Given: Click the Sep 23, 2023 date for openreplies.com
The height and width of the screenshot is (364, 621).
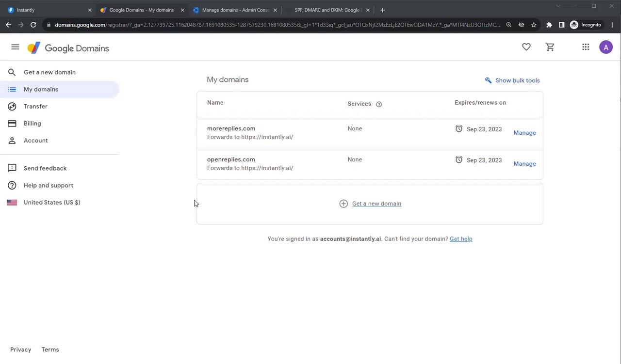Looking at the screenshot, I should click(484, 160).
